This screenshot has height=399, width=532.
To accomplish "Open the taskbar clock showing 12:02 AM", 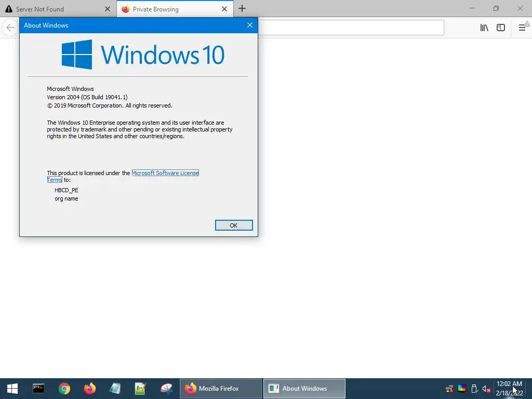I will point(509,389).
